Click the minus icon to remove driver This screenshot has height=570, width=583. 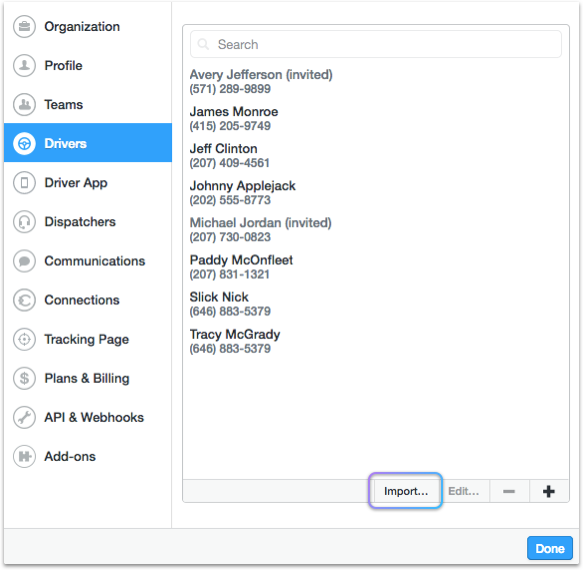point(509,491)
